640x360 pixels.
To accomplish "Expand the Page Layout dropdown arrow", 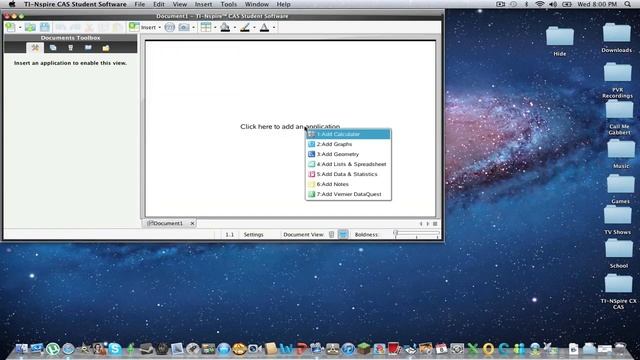I will (215, 27).
